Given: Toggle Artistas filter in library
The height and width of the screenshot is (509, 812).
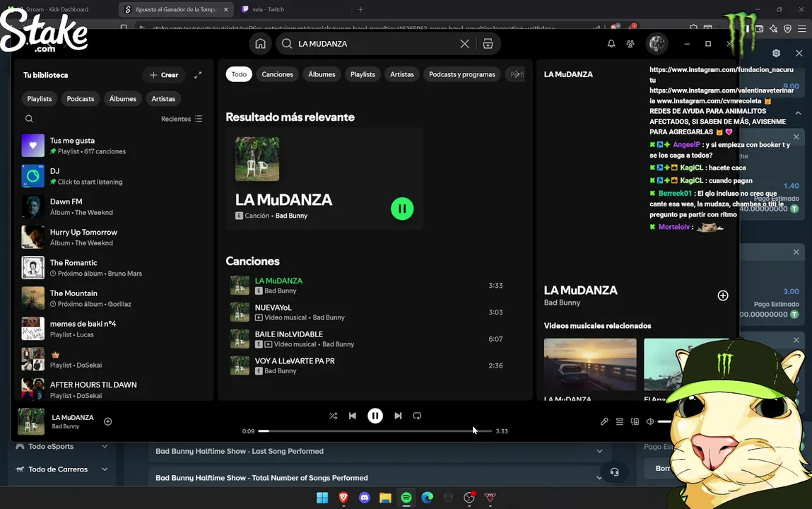Looking at the screenshot, I should 163,99.
